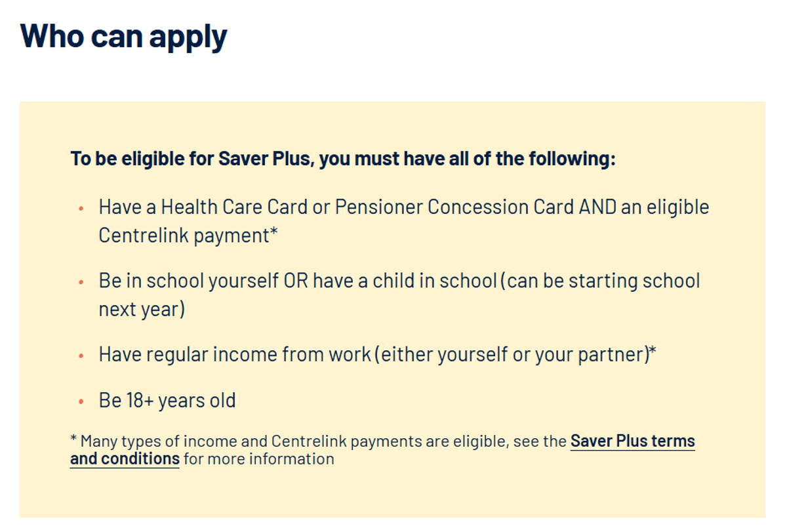Click bullet dot beside "Be 18+ years old"
787x532 pixels.
[x=81, y=401]
